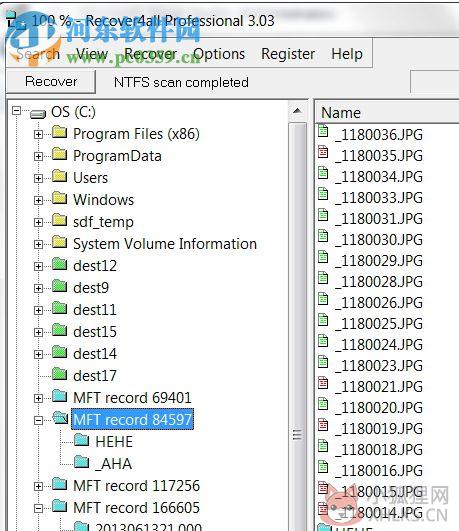Click the Windows folder icon
459x531 pixels.
[60, 198]
